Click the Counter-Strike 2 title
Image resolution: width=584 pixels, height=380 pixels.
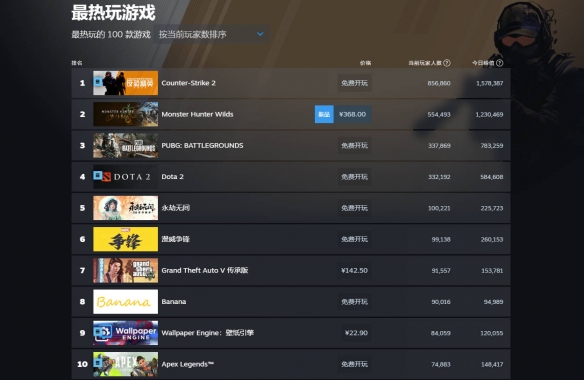[188, 83]
